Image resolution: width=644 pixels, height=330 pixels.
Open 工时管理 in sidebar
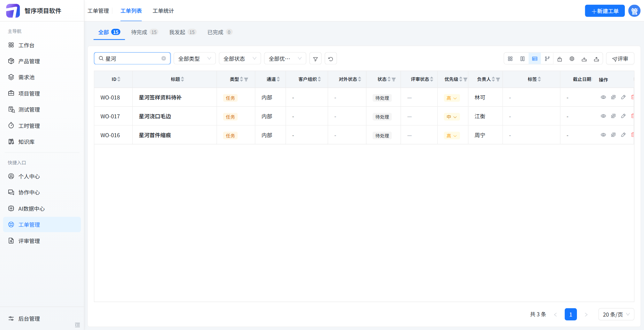(x=42, y=126)
